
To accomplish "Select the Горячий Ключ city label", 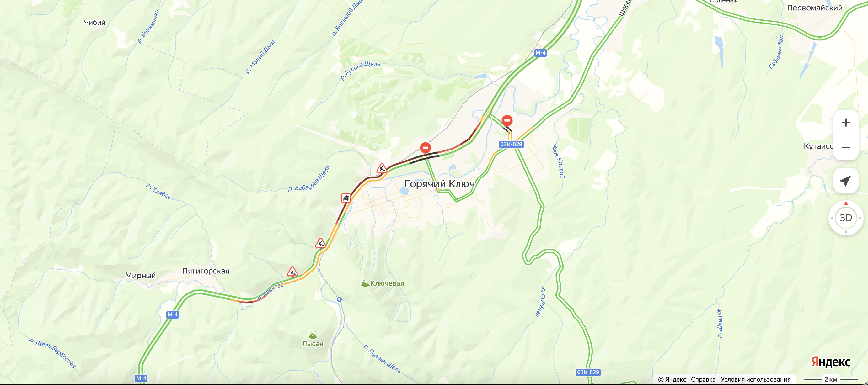I will [439, 184].
